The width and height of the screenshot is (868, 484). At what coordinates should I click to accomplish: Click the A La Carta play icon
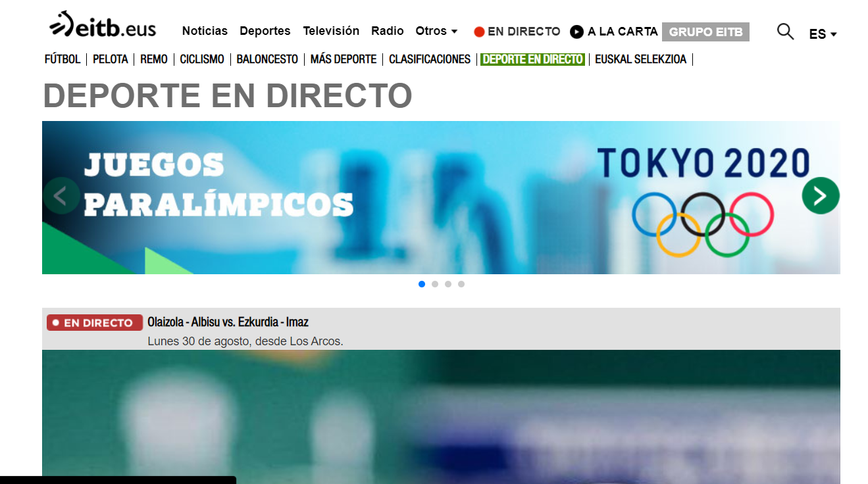pyautogui.click(x=576, y=32)
